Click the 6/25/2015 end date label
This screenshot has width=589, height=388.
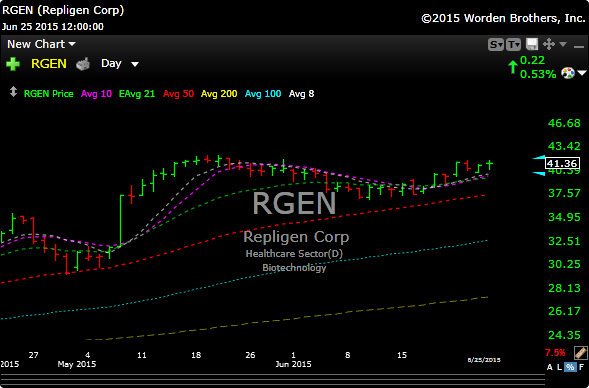pyautogui.click(x=484, y=360)
